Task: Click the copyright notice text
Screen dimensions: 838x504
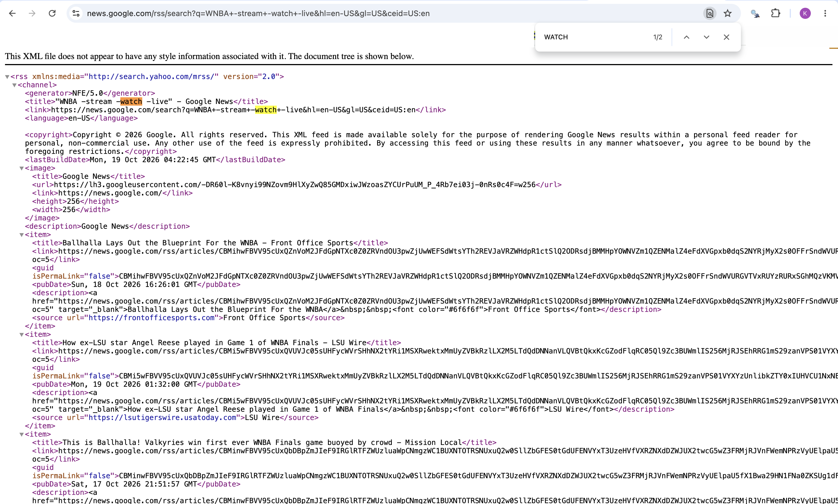Action: (418, 143)
